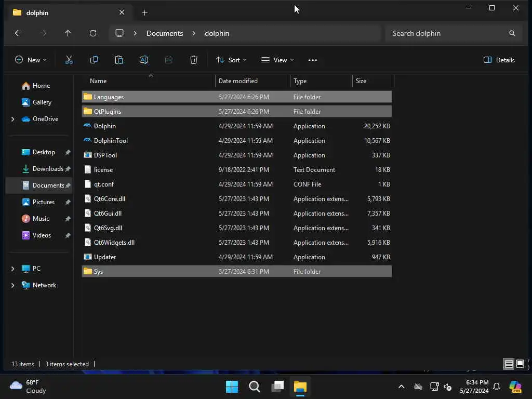The height and width of the screenshot is (399, 532).
Task: Select the DSPTool application
Action: 236,155
